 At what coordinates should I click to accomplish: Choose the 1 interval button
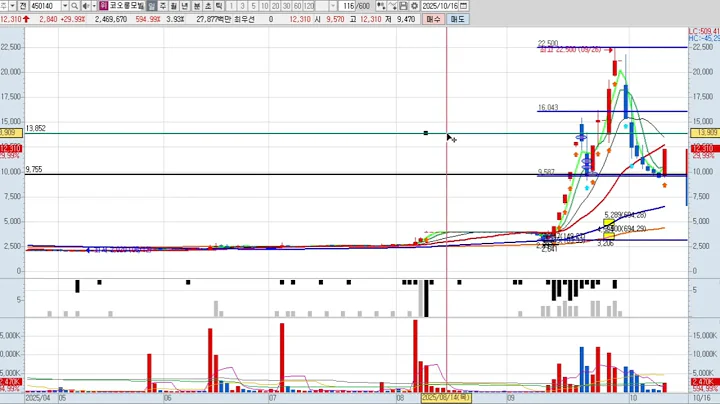(x=231, y=6)
